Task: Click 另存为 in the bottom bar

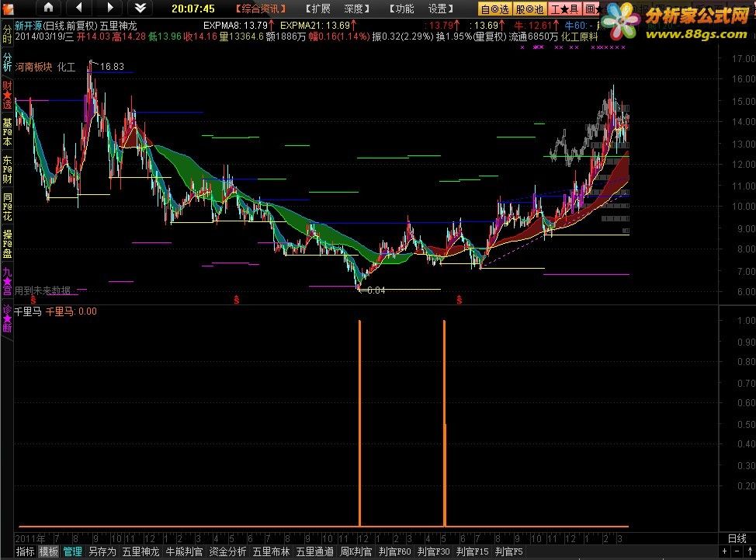Action: (102, 551)
